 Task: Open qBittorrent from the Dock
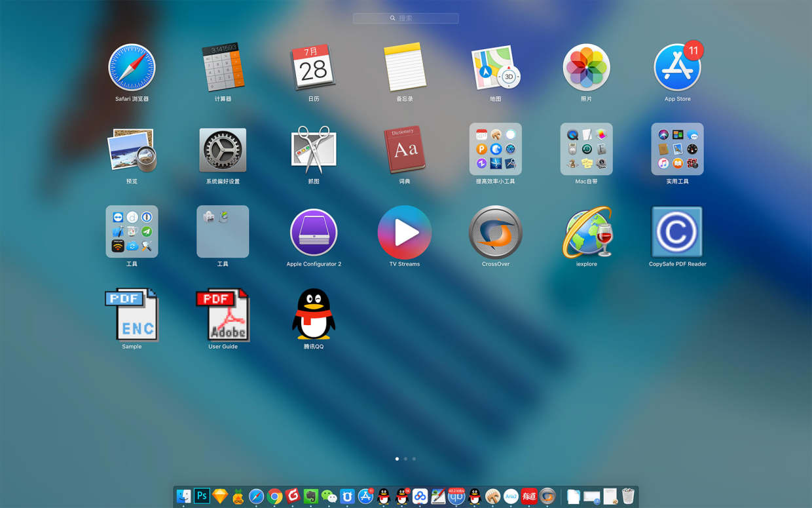[456, 496]
